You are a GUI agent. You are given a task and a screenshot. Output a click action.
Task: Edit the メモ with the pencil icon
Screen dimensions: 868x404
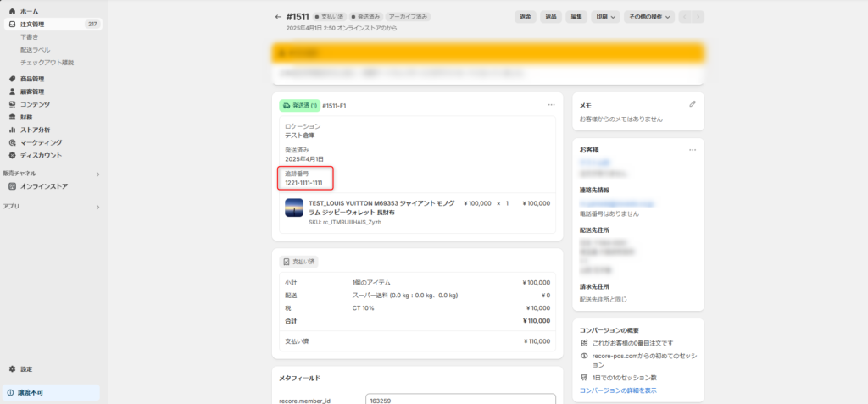[692, 104]
